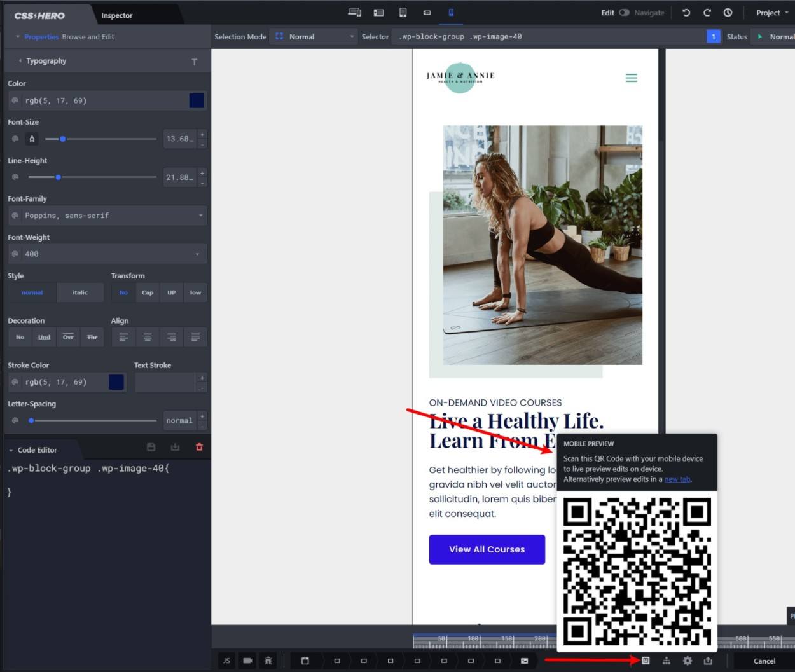Select the landscape tablet viewport icon

(x=378, y=12)
